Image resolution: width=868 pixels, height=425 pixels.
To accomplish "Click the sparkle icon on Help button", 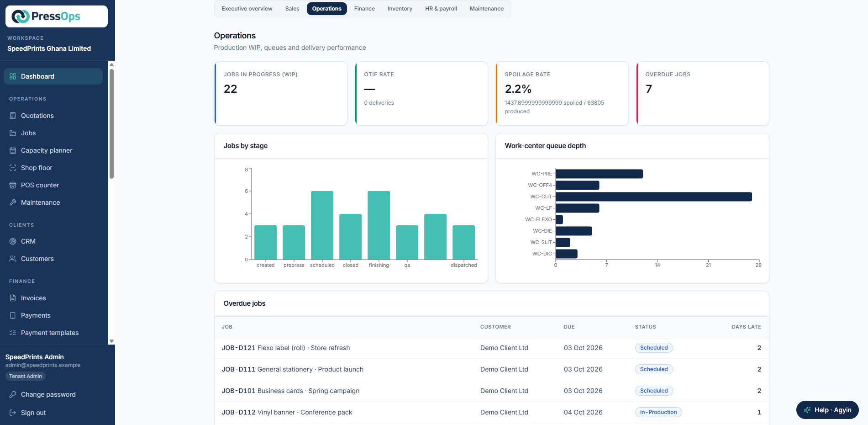I will (x=807, y=410).
